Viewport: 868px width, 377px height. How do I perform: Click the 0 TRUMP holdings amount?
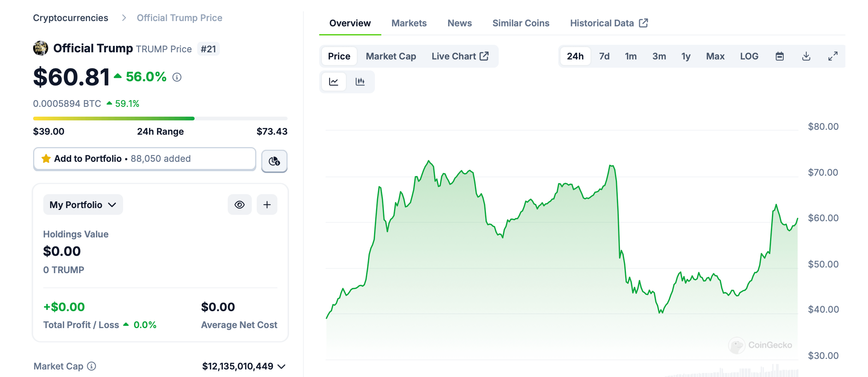point(64,270)
